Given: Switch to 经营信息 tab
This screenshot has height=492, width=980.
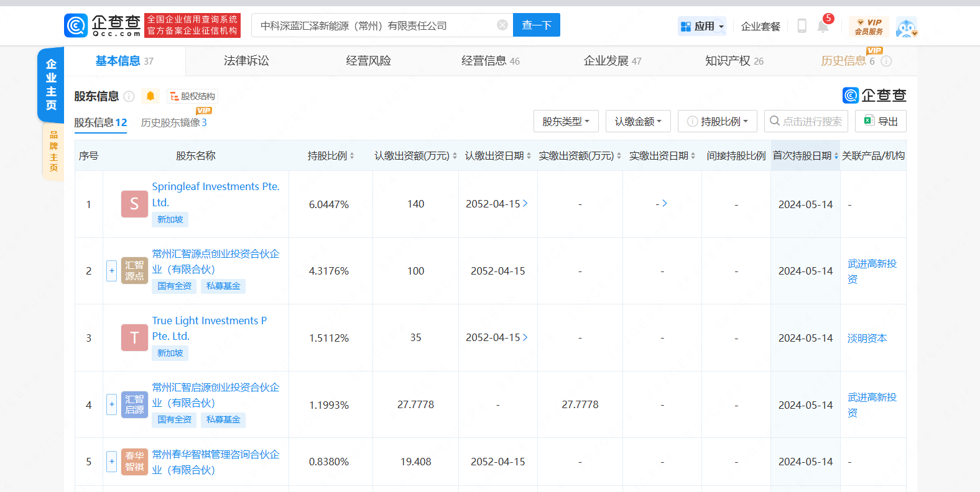Looking at the screenshot, I should coord(490,61).
